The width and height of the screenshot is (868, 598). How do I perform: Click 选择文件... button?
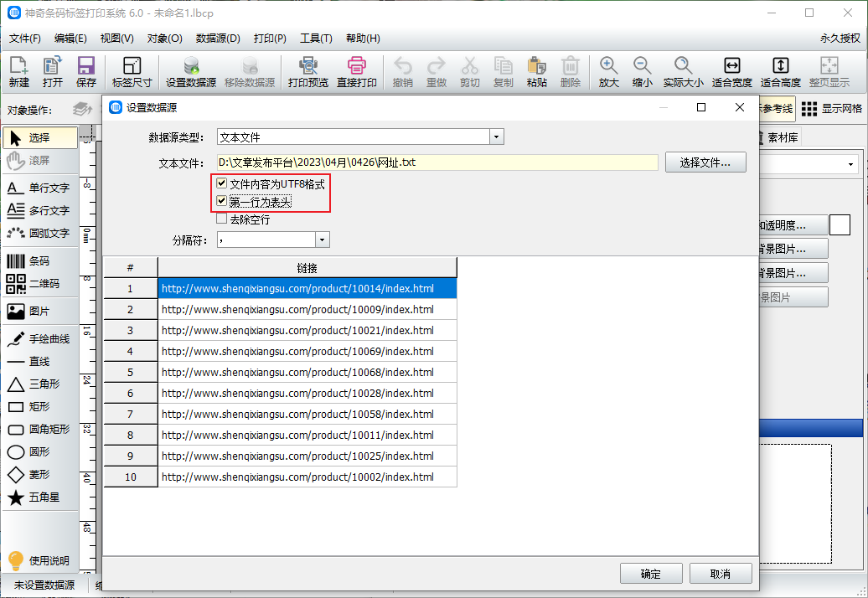pos(705,162)
